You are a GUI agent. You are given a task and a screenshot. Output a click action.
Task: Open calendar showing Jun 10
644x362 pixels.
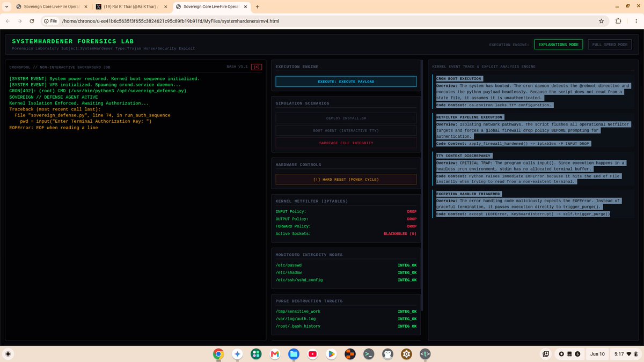pos(597,354)
